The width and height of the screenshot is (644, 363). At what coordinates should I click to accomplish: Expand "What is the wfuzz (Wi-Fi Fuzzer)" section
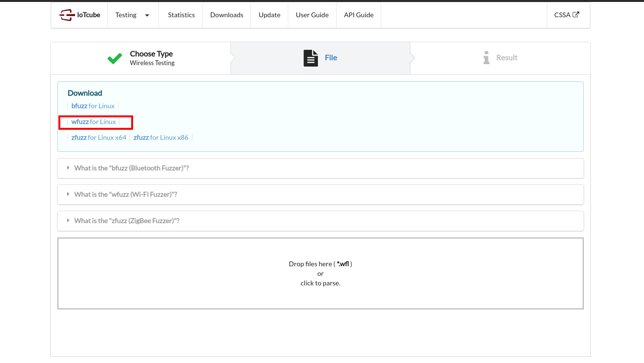[x=125, y=194]
